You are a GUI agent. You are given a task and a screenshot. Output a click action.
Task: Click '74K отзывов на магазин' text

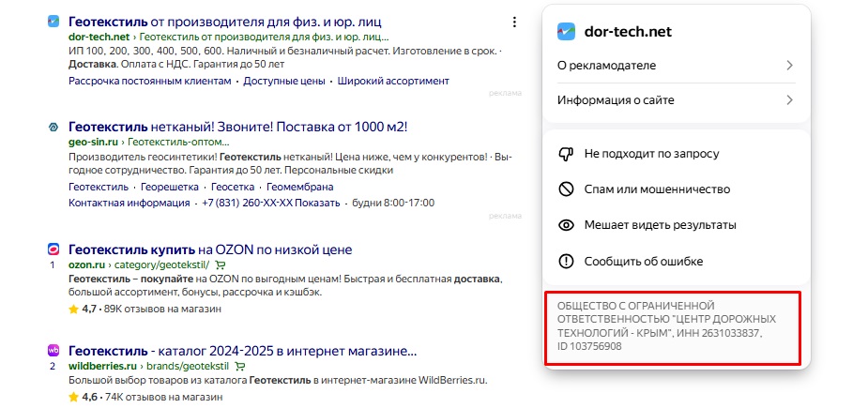(163, 397)
